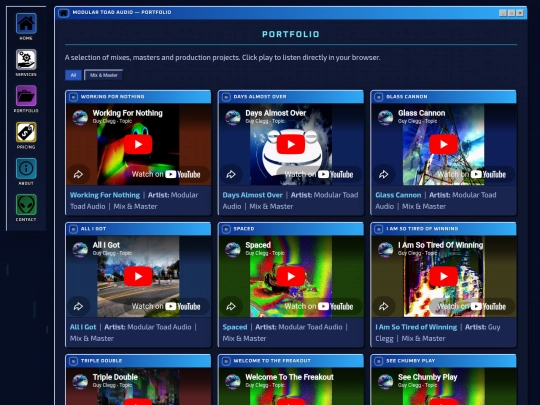The image size is (540, 405).
Task: Click Triple Double card header icon
Action: click(73, 361)
